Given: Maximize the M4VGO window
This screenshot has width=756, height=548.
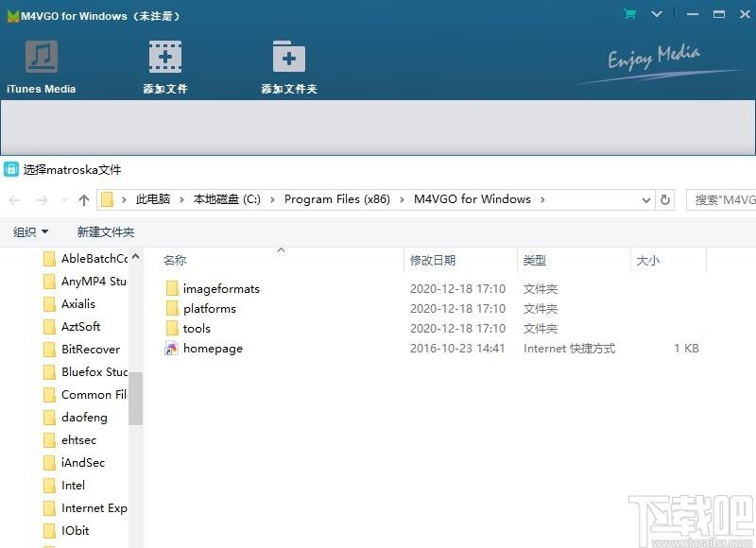Looking at the screenshot, I should pos(719,14).
